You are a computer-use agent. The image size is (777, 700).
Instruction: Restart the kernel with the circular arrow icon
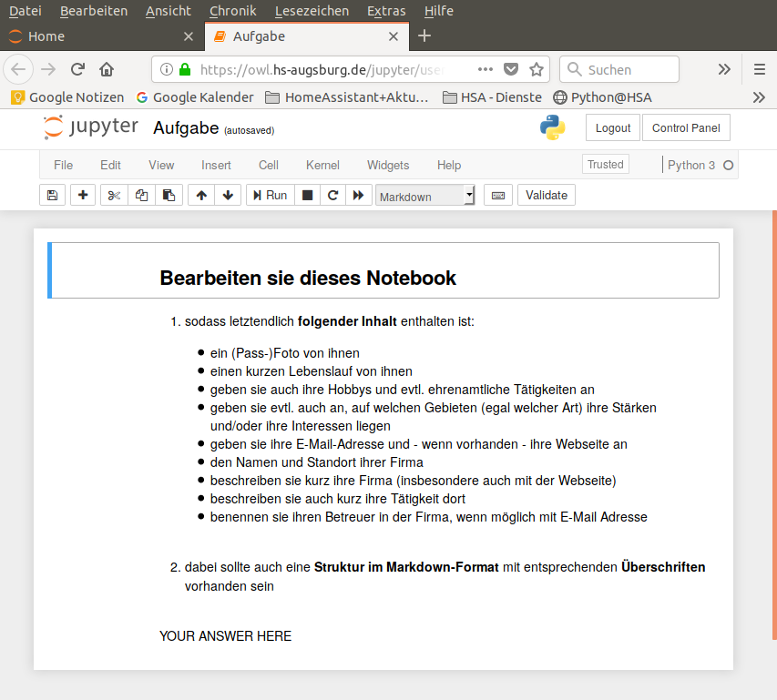pos(333,195)
